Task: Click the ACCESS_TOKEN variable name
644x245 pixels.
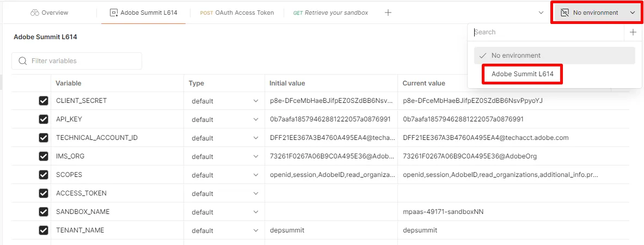Action: 81,193
